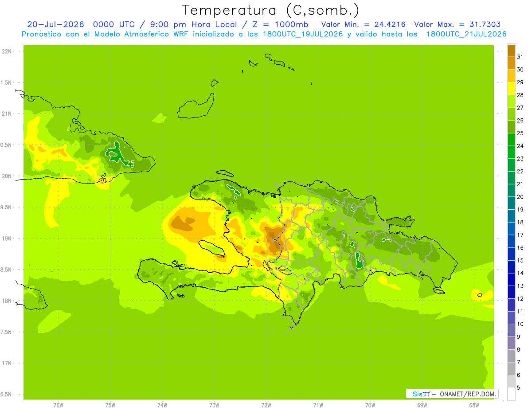
Task: Click the amber swatch between 29 and 30
Action: tap(511, 76)
